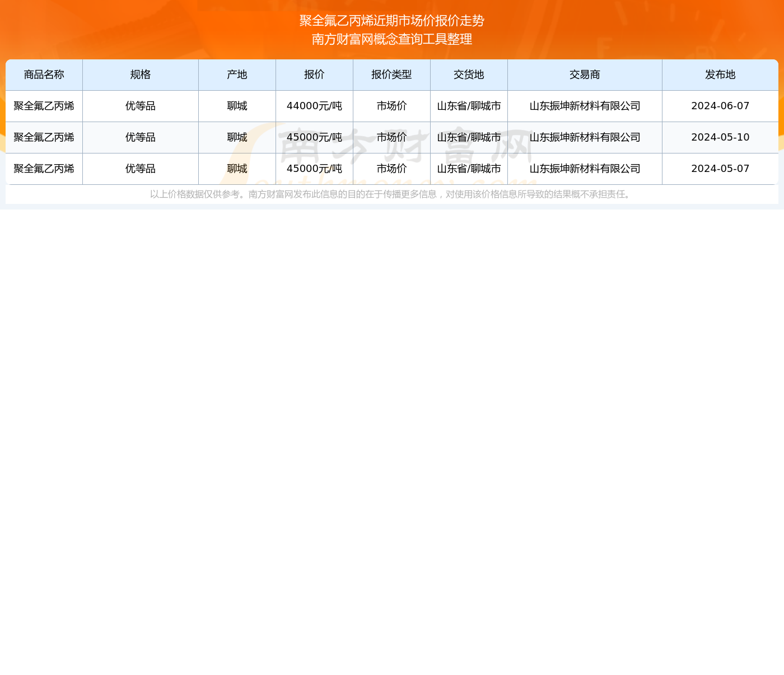This screenshot has width=784, height=675.
Task: Click the 规格 column header
Action: (141, 75)
